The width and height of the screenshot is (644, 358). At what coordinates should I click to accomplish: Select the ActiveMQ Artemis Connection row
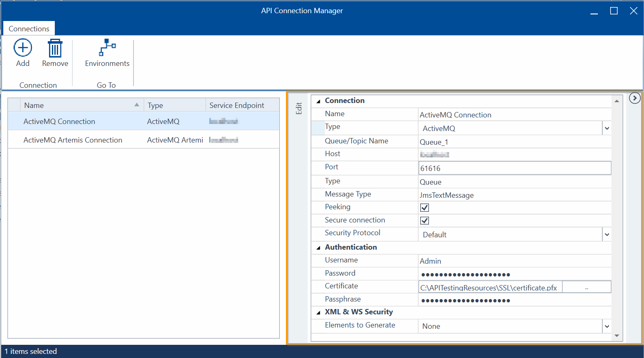pos(73,140)
